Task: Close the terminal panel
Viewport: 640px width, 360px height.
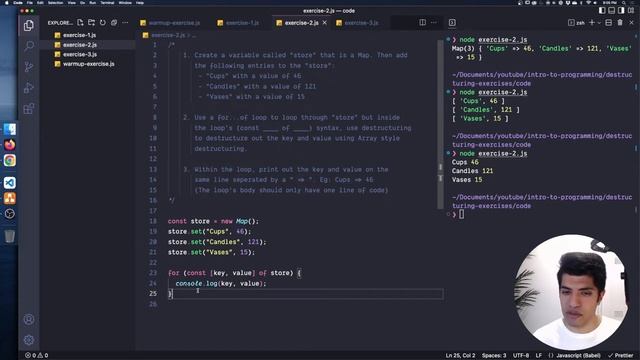Action: point(631,22)
